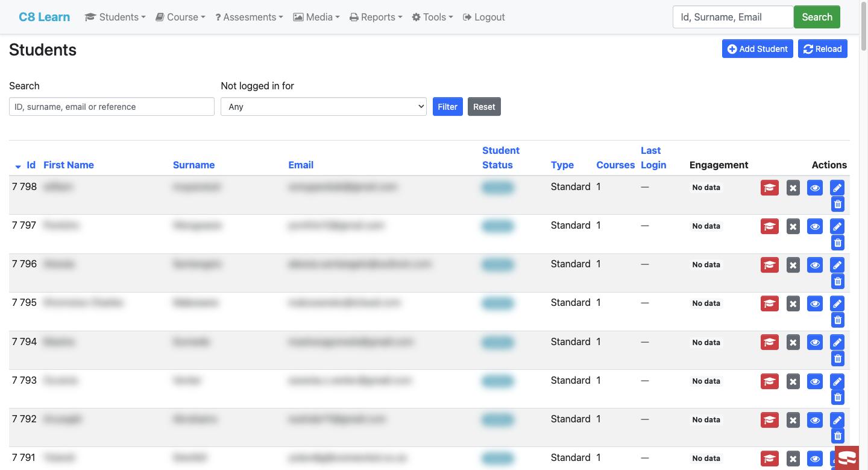Open graduation cap action for student 7 795
868x470 pixels.
(770, 303)
